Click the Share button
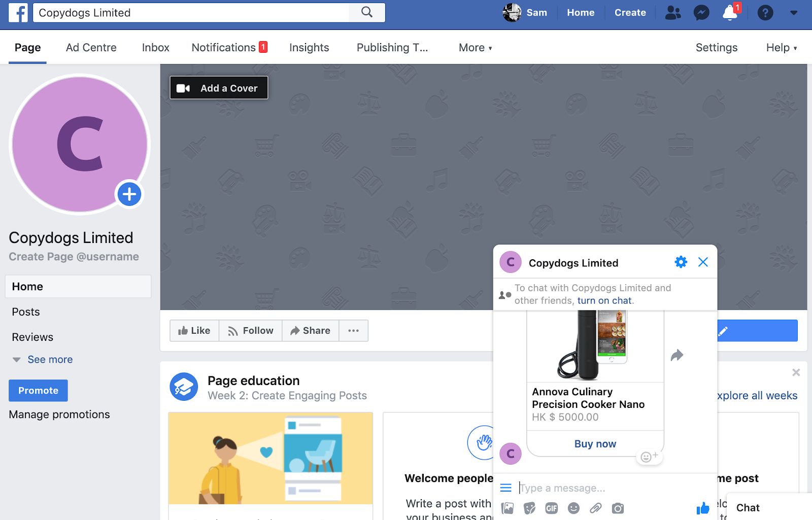The width and height of the screenshot is (812, 520). (311, 331)
